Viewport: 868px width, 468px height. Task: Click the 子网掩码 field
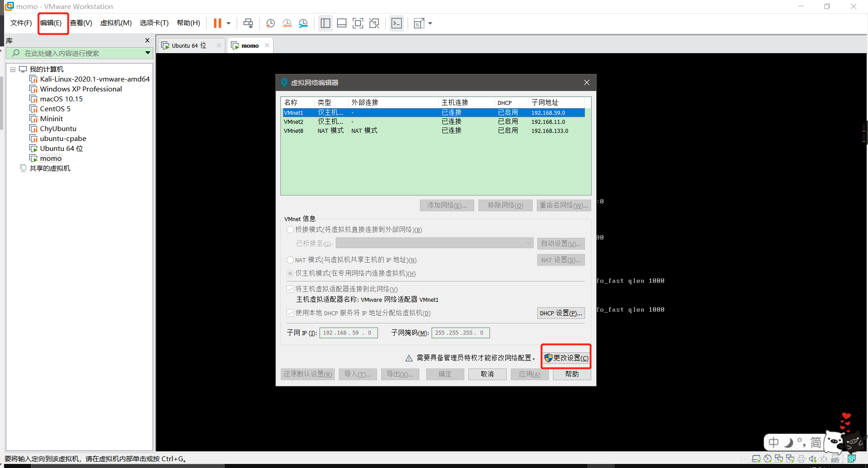461,333
